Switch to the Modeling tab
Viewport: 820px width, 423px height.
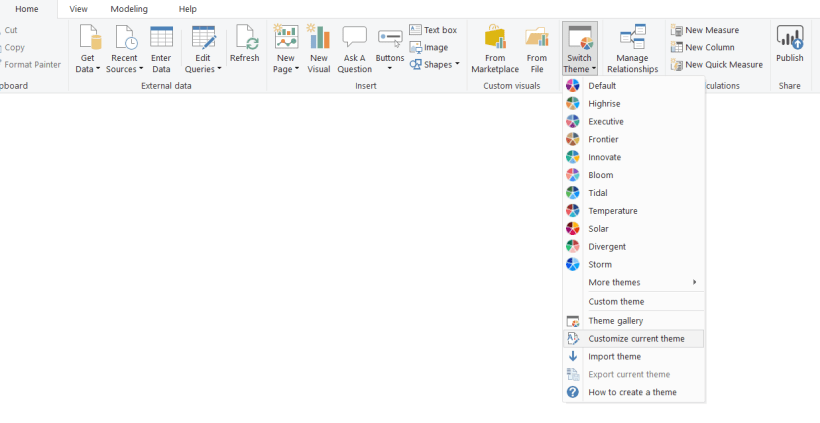pos(129,9)
